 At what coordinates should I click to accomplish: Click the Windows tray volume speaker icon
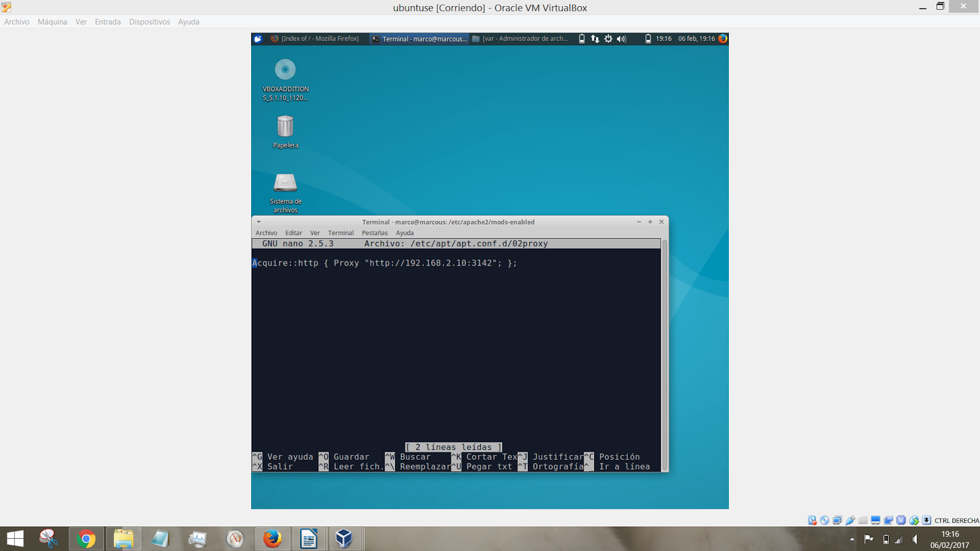[915, 539]
